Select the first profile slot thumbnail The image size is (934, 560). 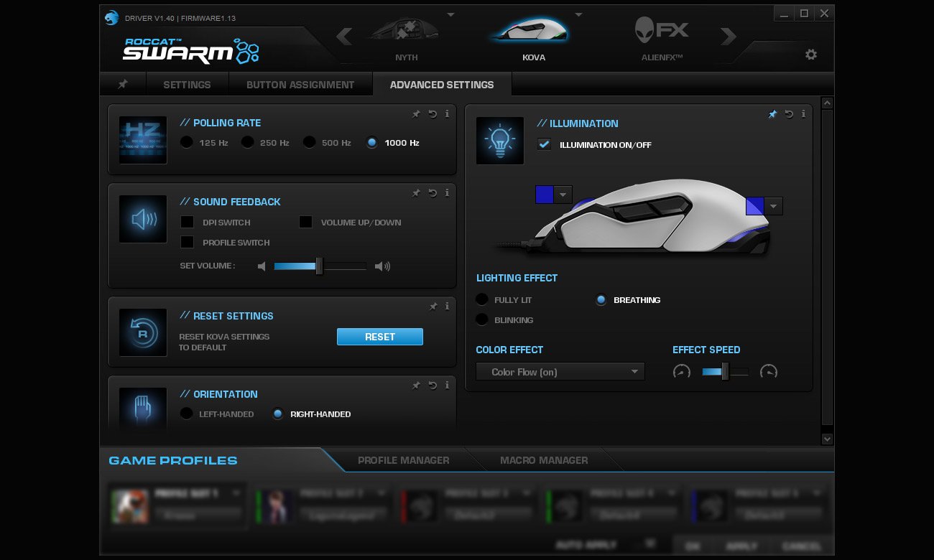(x=130, y=505)
